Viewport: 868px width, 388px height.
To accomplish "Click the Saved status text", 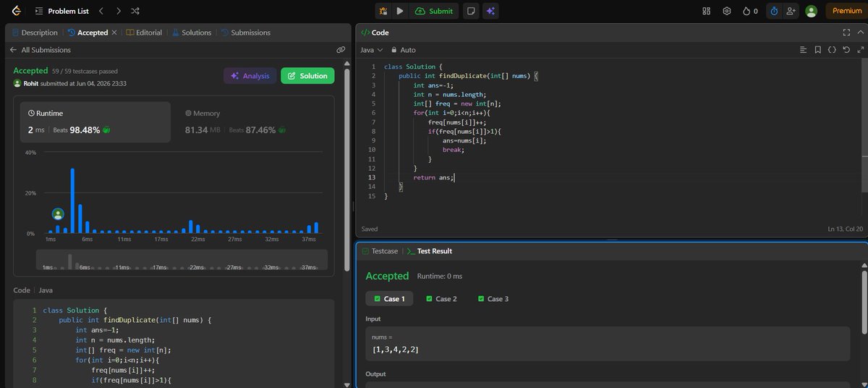I will point(370,229).
